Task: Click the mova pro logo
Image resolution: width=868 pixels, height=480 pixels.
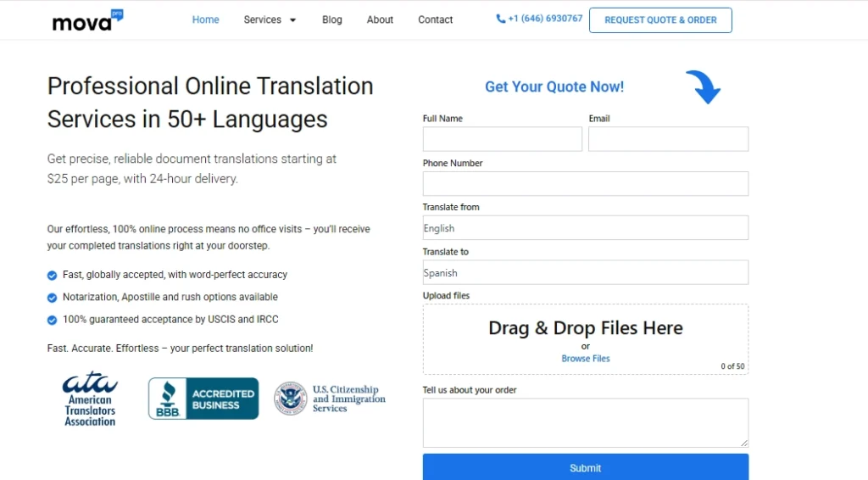Action: point(87,20)
